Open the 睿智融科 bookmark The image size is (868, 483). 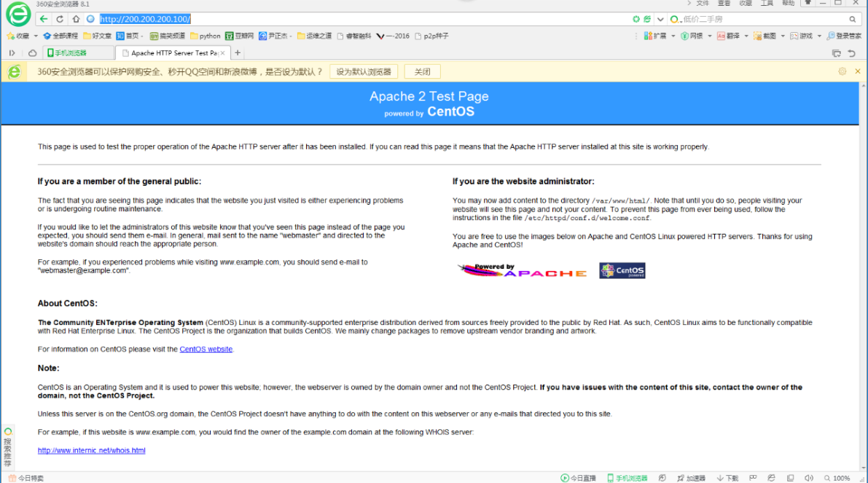[354, 36]
